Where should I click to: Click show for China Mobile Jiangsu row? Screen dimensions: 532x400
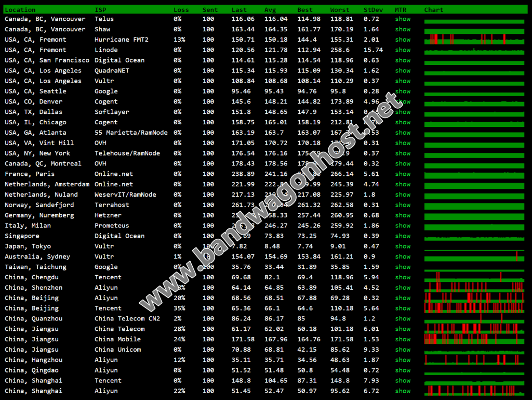coord(403,340)
